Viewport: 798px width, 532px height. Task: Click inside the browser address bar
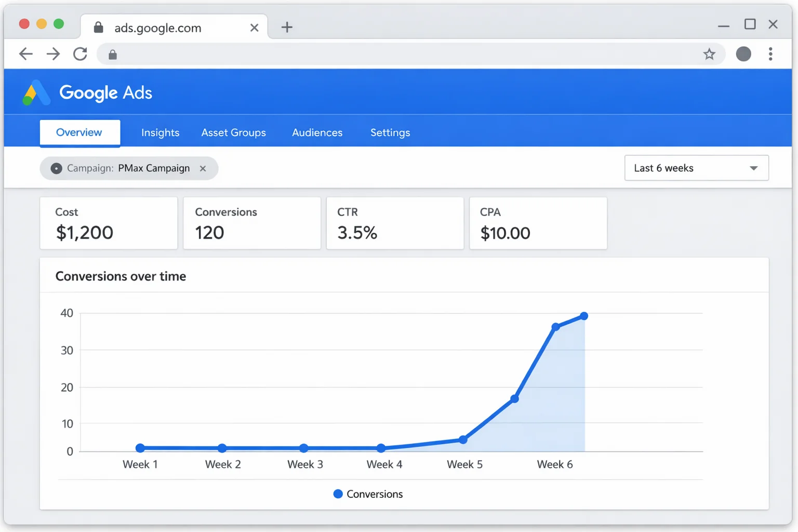click(x=405, y=54)
